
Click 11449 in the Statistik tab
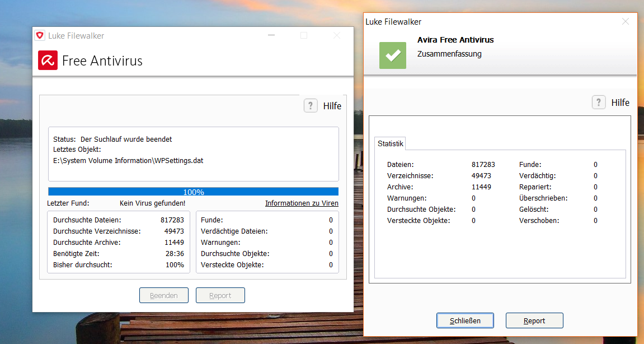[x=481, y=187]
